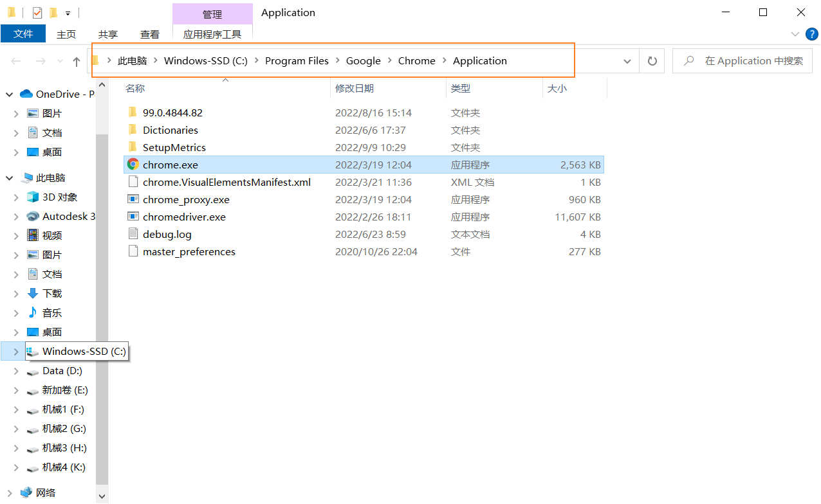Click the forward navigation arrow
This screenshot has height=504, width=821.
[x=40, y=61]
